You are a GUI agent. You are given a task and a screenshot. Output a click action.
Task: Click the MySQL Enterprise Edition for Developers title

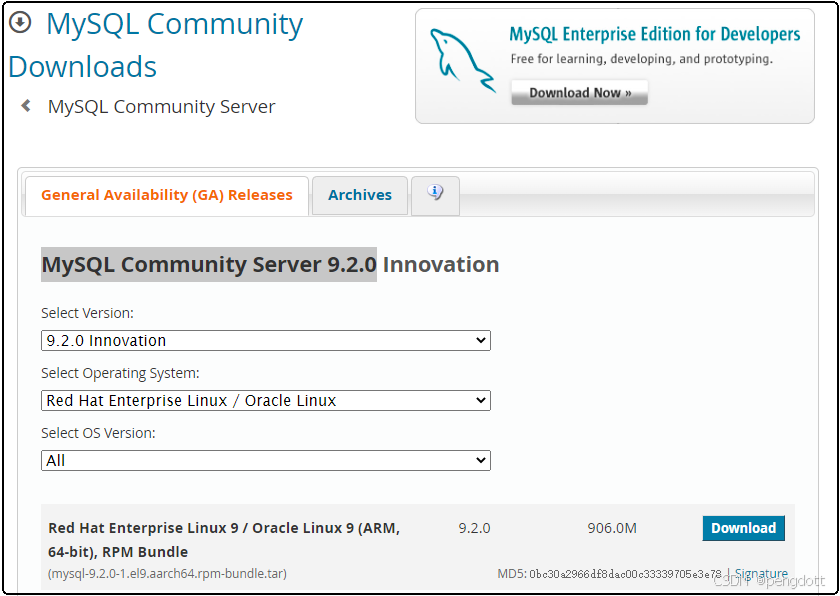(655, 34)
